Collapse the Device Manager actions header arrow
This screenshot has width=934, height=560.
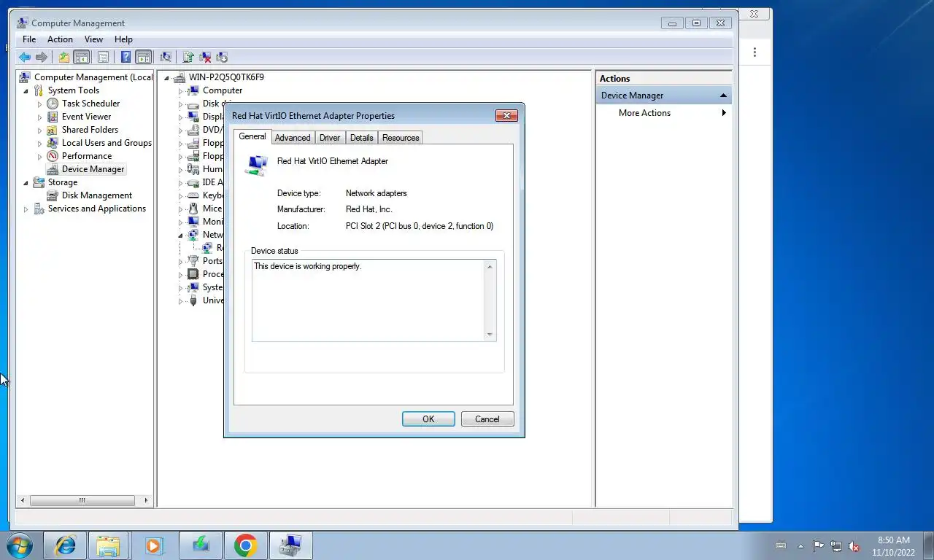tap(723, 96)
